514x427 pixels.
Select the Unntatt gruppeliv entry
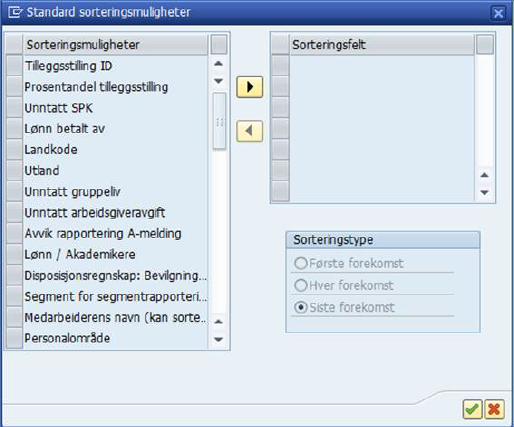tap(115, 192)
